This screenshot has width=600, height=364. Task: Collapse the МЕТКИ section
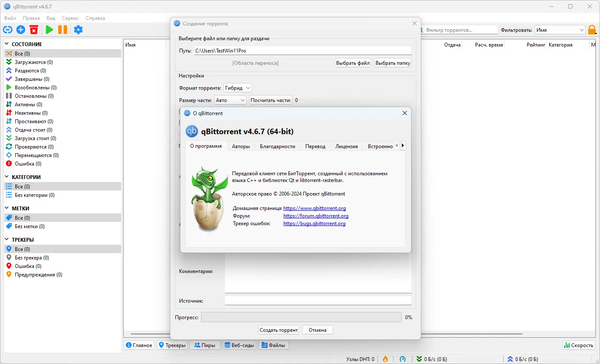(x=7, y=208)
